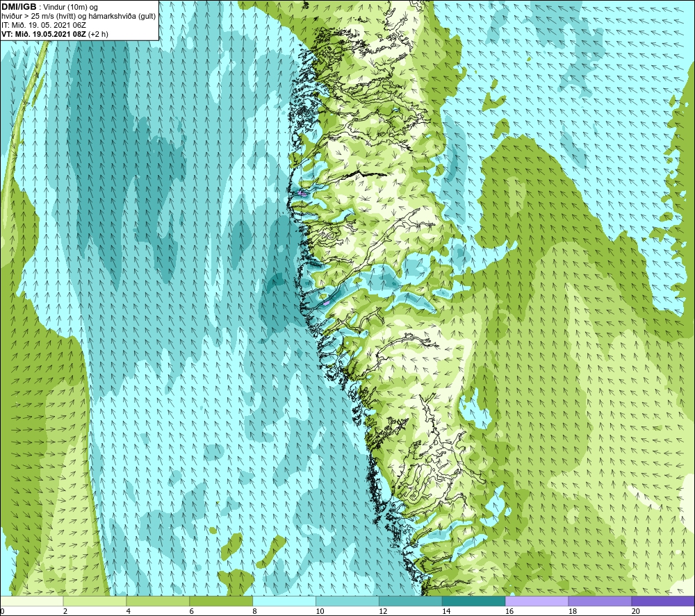The height and width of the screenshot is (616, 695).
Task: Click the scale label '16'
Action: click(x=509, y=612)
